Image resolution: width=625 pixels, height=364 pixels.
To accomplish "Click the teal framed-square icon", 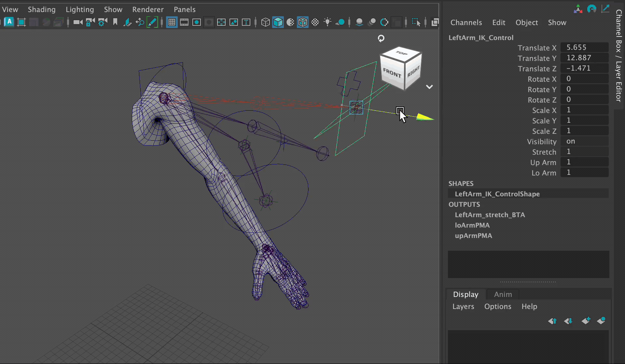I will tap(21, 22).
